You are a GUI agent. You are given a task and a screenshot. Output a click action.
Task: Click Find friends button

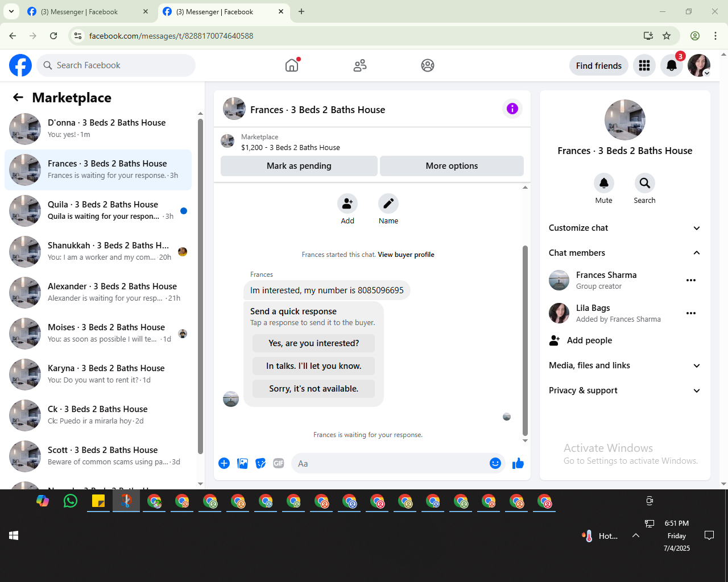pyautogui.click(x=599, y=65)
